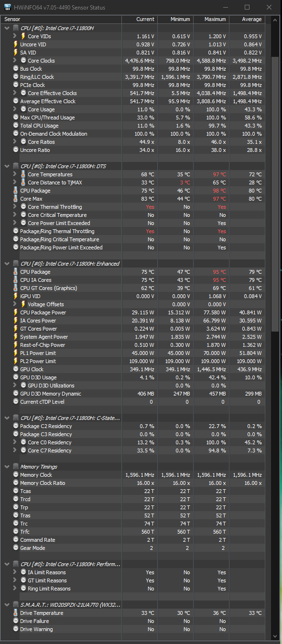Collapse the CPU [#0] Intel Core i7-11800H group

click(7, 28)
